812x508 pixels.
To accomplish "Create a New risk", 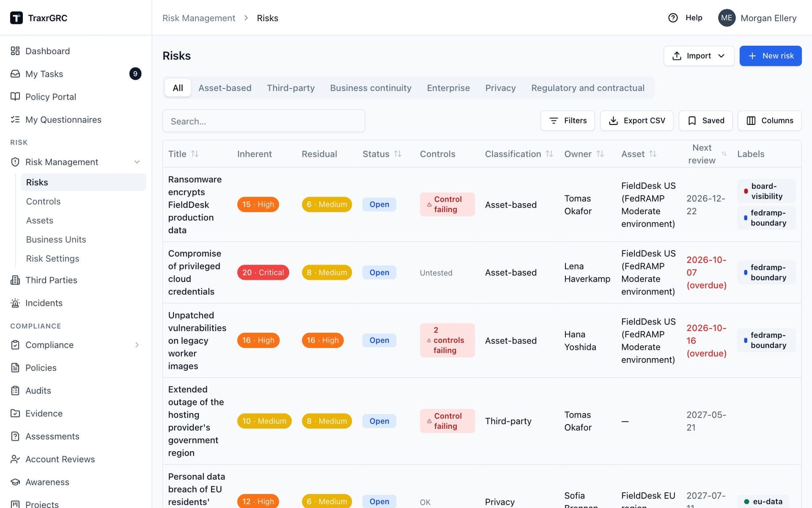I will pyautogui.click(x=770, y=56).
